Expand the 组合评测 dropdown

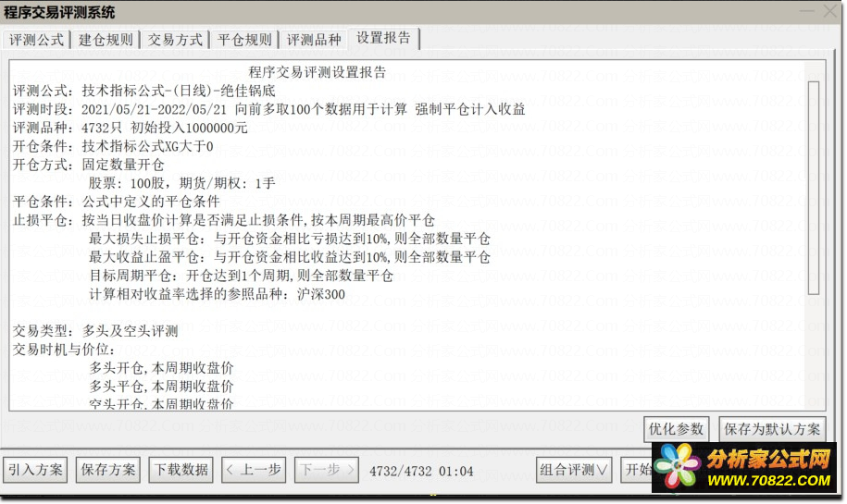(x=574, y=470)
